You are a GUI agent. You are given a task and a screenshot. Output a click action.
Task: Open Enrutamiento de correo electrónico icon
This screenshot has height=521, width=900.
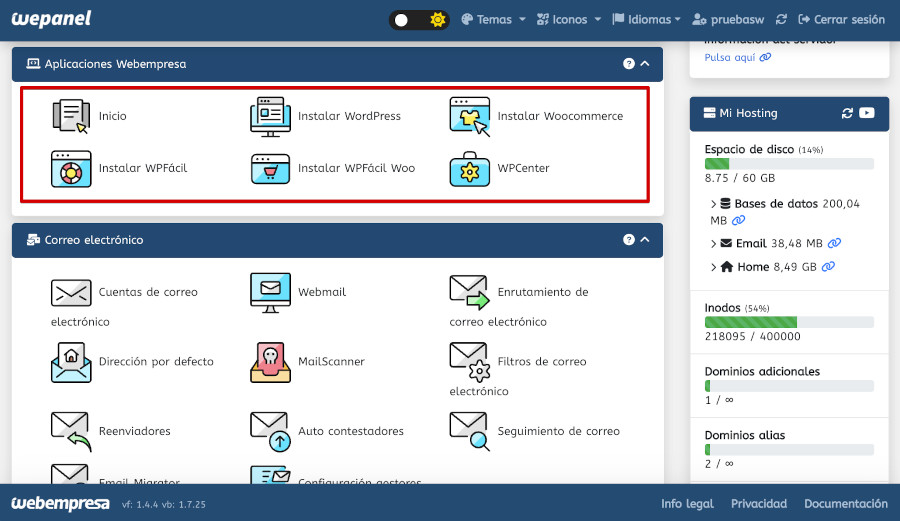pyautogui.click(x=469, y=292)
